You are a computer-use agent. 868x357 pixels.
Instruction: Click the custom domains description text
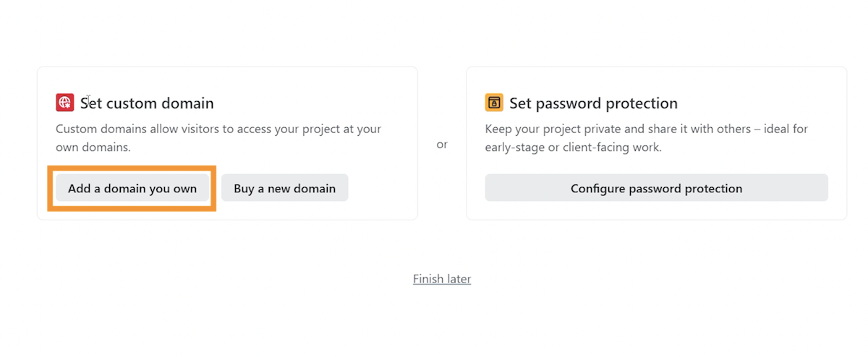218,138
